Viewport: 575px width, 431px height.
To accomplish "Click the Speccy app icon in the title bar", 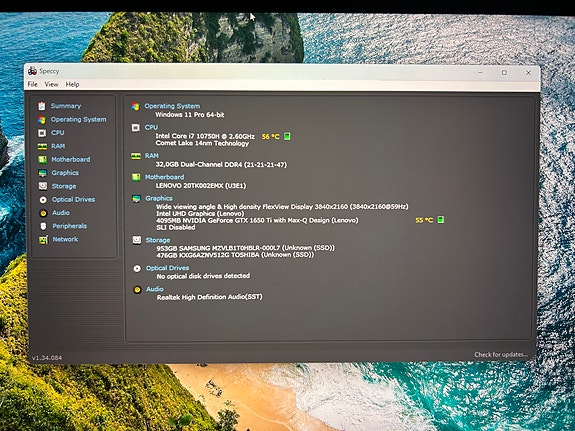I will click(x=32, y=71).
